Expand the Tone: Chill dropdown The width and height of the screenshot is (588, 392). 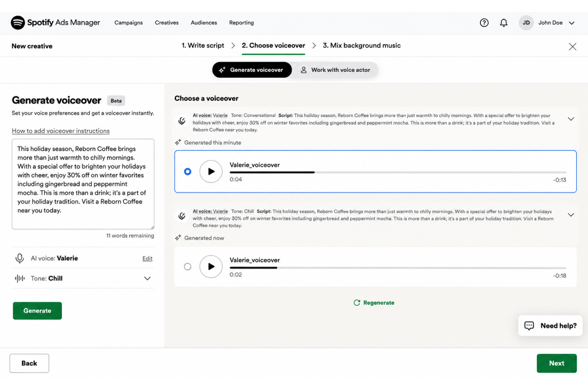[147, 278]
